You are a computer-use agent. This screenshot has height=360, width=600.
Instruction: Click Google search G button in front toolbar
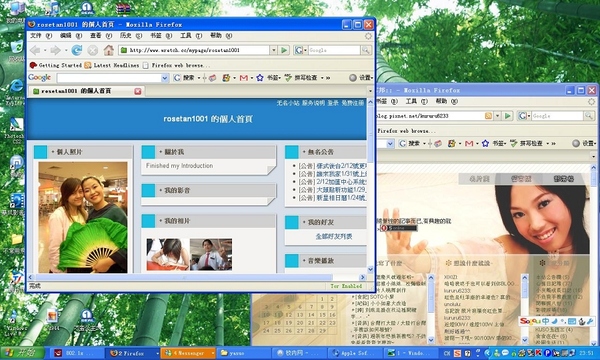click(177, 78)
